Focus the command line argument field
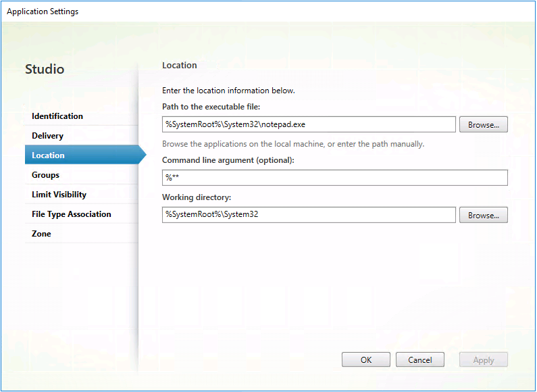 click(334, 178)
